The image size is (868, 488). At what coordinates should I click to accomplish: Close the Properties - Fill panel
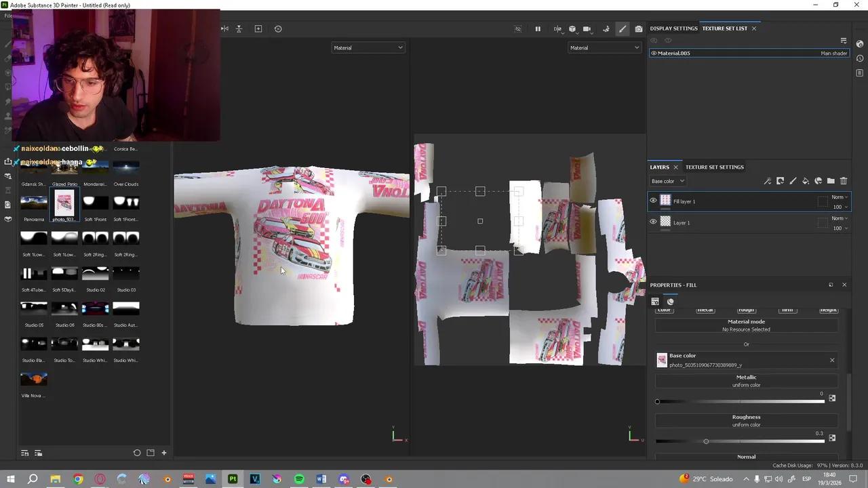(844, 285)
